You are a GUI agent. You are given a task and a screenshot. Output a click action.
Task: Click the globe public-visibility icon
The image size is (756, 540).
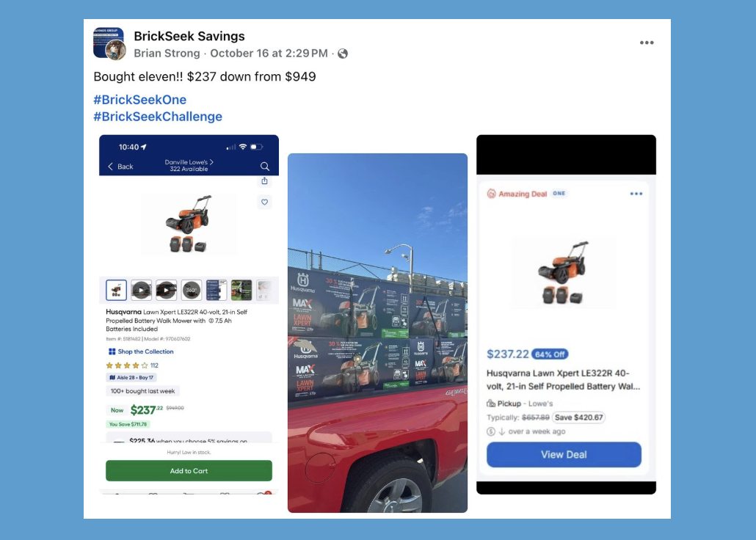coord(343,54)
